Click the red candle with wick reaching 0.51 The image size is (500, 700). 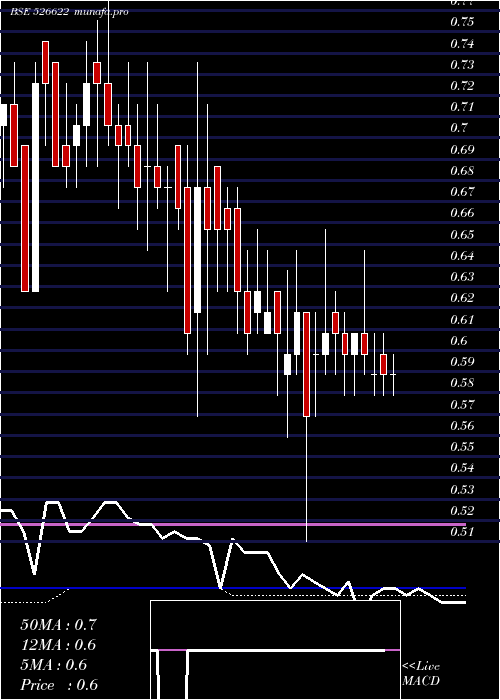(x=306, y=364)
